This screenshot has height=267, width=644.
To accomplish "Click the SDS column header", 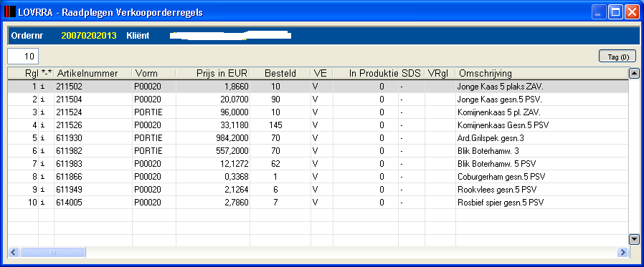I will click(x=412, y=74).
